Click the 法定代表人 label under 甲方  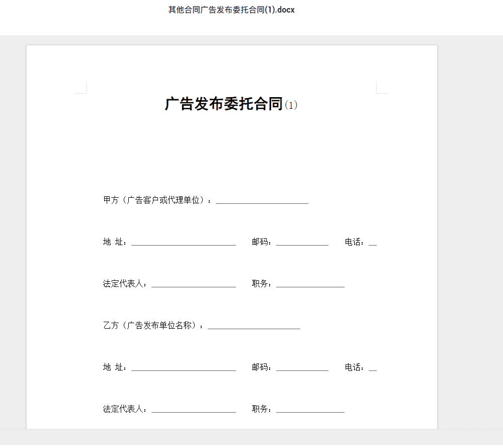tap(124, 284)
